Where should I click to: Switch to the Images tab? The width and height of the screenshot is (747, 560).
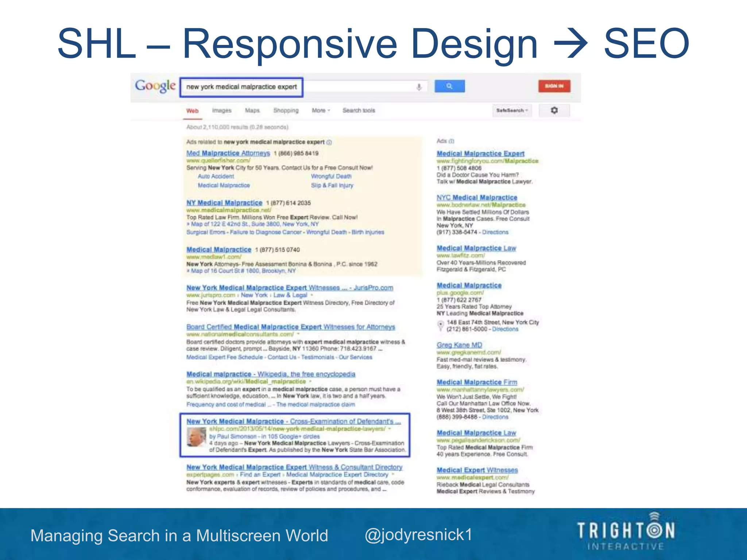222,110
